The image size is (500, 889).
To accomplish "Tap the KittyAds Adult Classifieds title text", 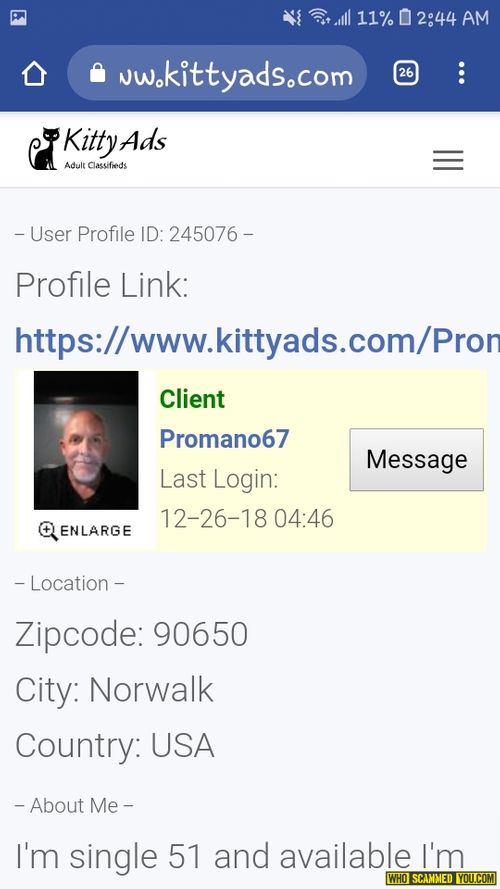I will (113, 147).
